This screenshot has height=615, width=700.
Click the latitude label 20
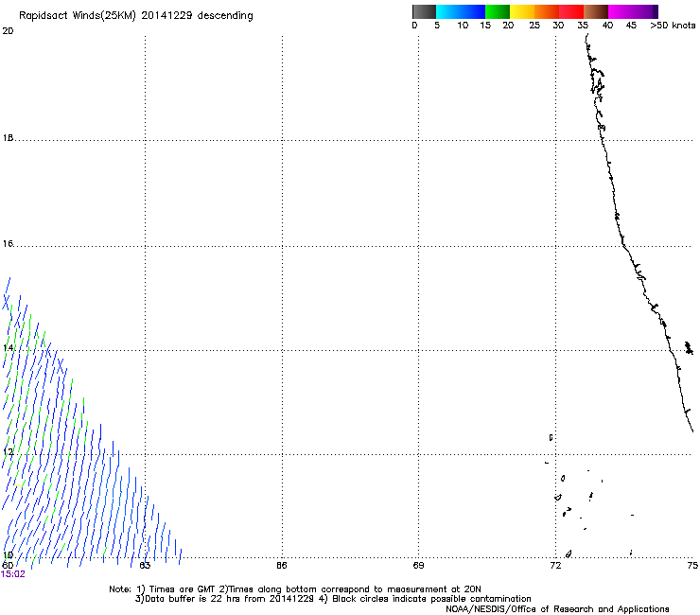click(8, 31)
